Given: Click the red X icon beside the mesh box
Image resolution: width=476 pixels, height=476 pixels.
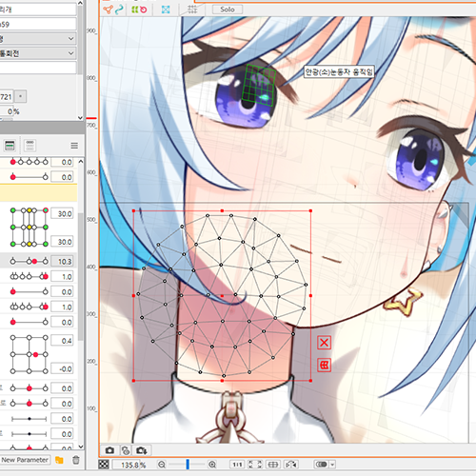Looking at the screenshot, I should coord(324,343).
